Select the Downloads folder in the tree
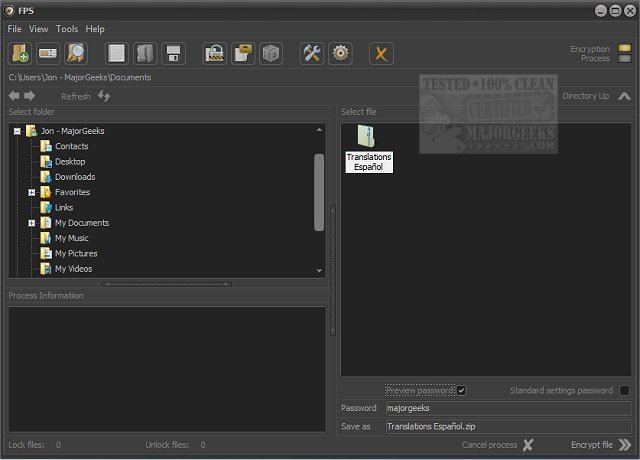 pos(75,177)
